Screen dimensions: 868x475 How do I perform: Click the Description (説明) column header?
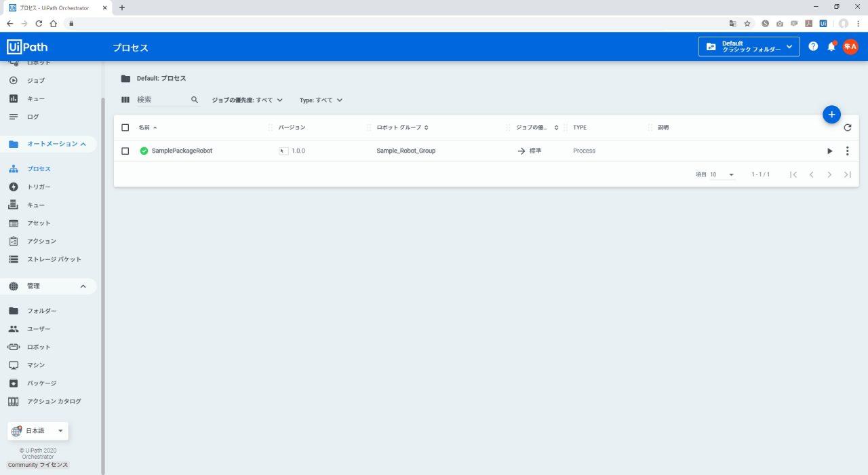pos(663,128)
